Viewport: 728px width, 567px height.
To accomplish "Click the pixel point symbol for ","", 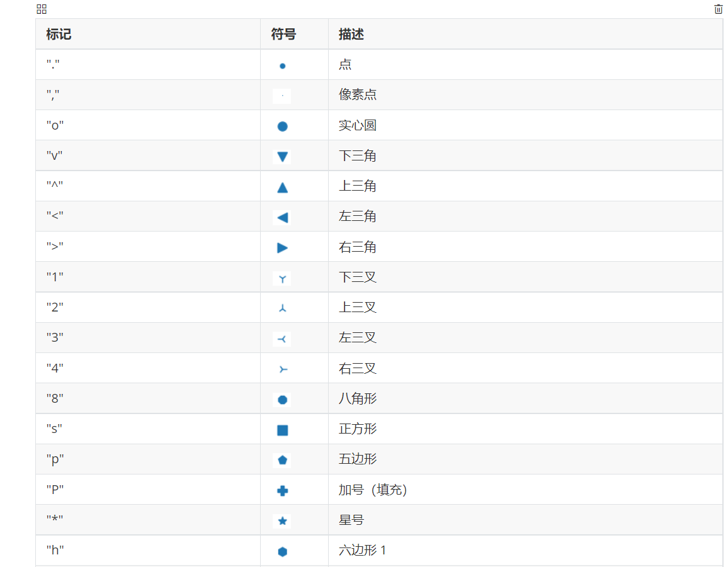I will (282, 94).
